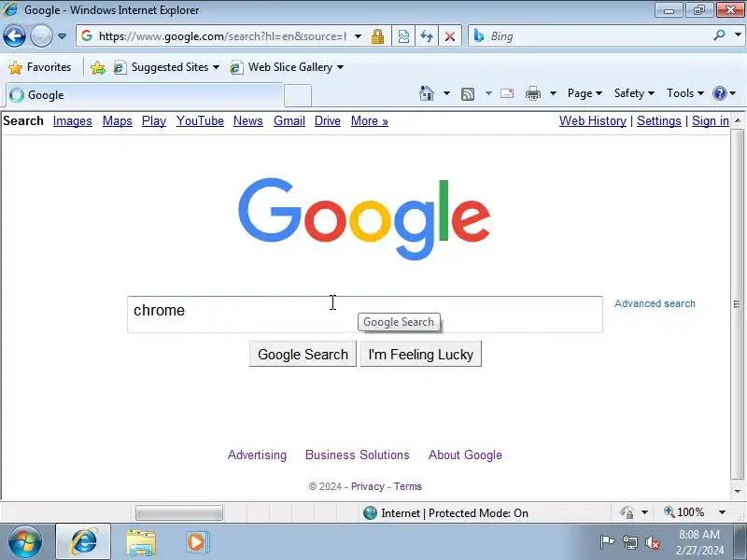Toggle the Compatibility View icon

pyautogui.click(x=403, y=36)
